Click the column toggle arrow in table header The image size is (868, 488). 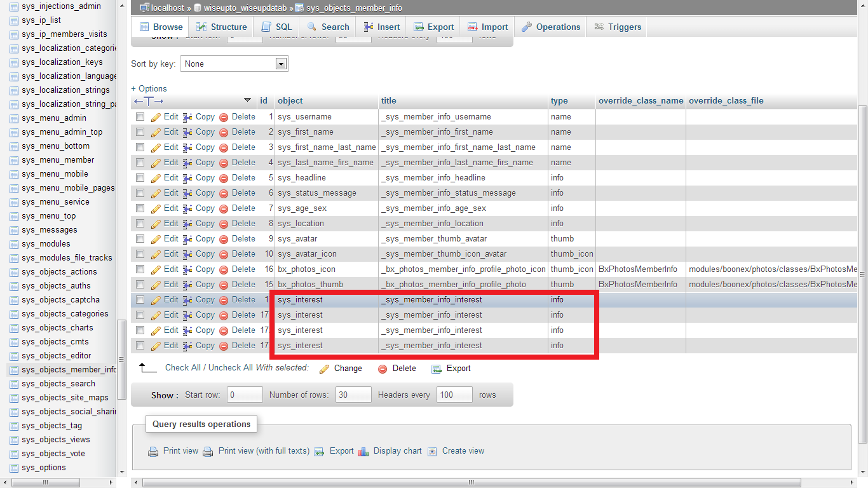click(x=247, y=100)
